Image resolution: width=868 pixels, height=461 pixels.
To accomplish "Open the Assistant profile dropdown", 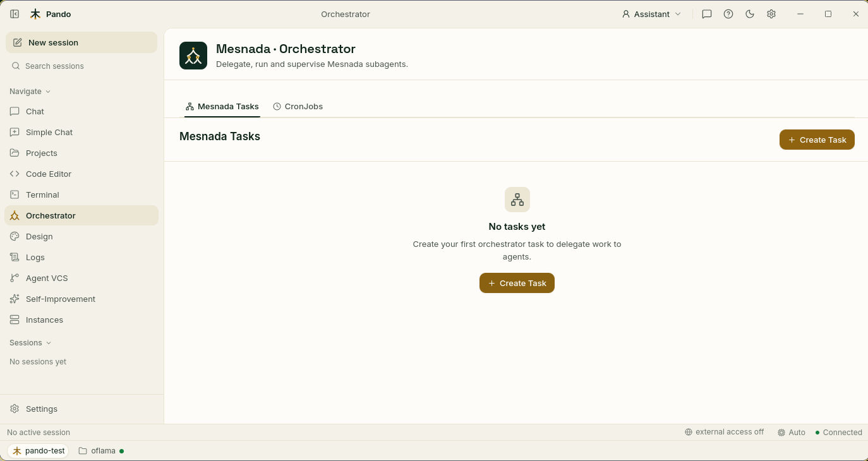I will tap(651, 14).
